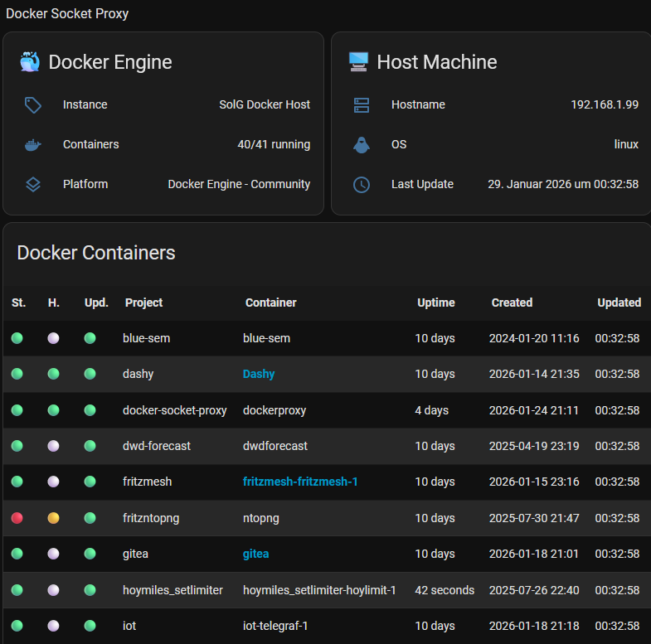This screenshot has width=651, height=644.
Task: Open the fritzmesh-fritzmesh-1 container link
Action: coord(300,482)
